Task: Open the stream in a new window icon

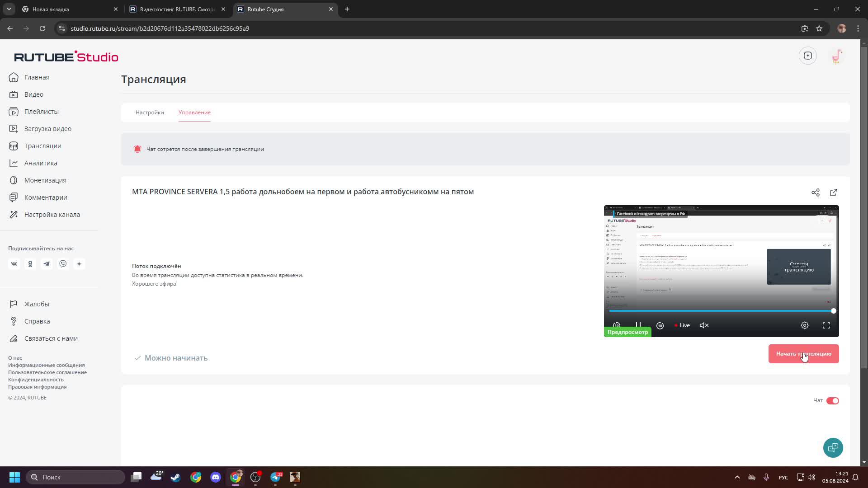Action: pyautogui.click(x=834, y=192)
